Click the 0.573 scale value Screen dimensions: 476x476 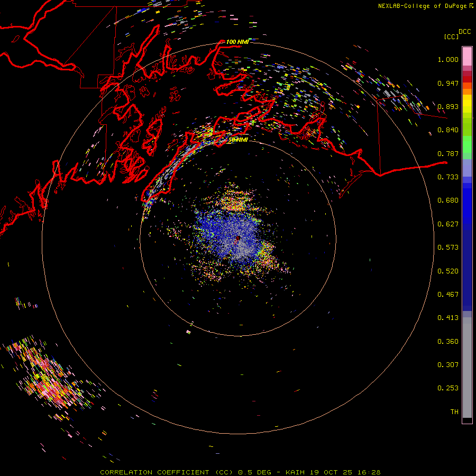click(448, 248)
